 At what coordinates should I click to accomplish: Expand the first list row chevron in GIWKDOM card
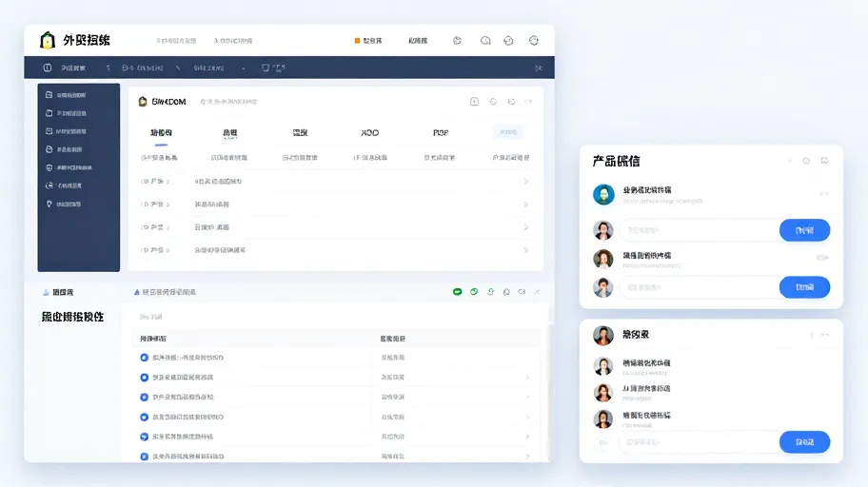(526, 182)
